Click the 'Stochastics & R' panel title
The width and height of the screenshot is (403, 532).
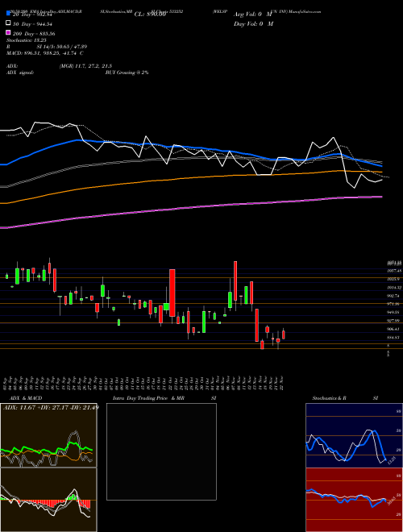point(329,398)
